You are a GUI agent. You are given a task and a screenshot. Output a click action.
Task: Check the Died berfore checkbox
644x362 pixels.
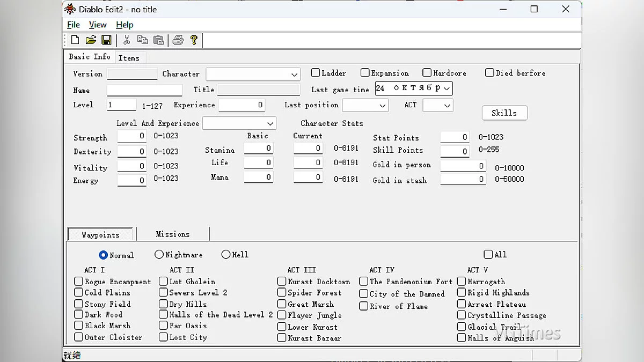pos(489,72)
